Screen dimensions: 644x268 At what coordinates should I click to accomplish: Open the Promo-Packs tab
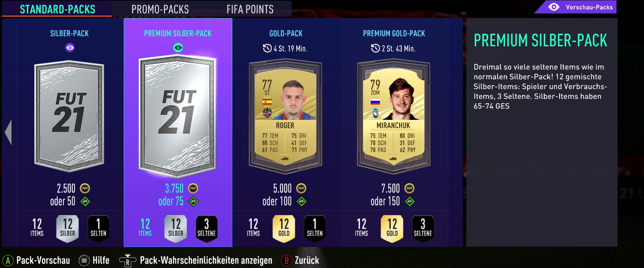pos(160,9)
